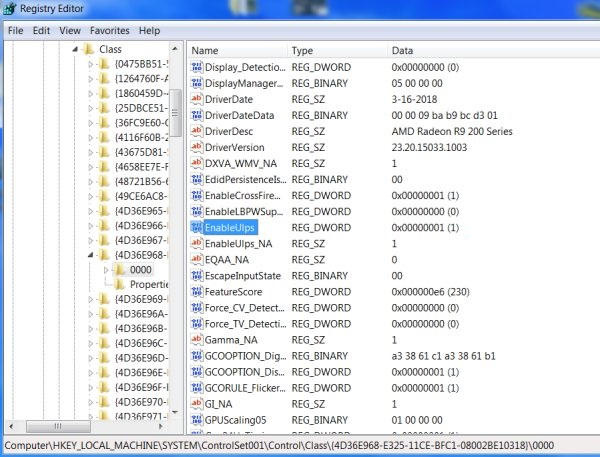Click the GCORULE_Flicker DWORD icon
Viewport: 600px width, 457px height.
point(196,388)
